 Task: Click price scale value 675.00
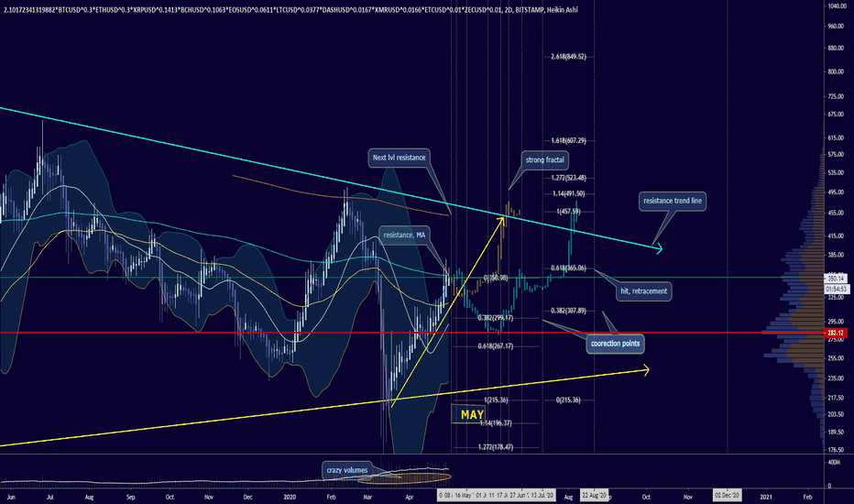[836, 115]
